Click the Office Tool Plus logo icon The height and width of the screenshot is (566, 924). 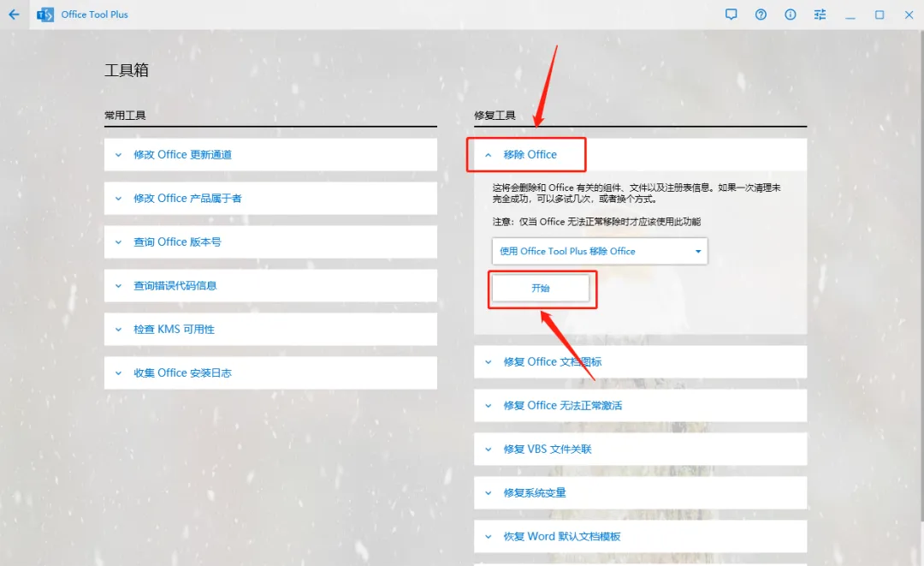(x=45, y=15)
